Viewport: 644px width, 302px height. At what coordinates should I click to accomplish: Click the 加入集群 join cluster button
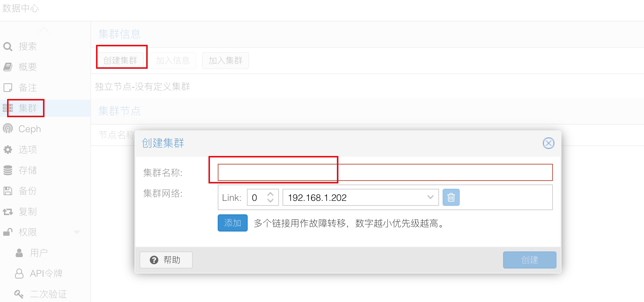click(225, 61)
